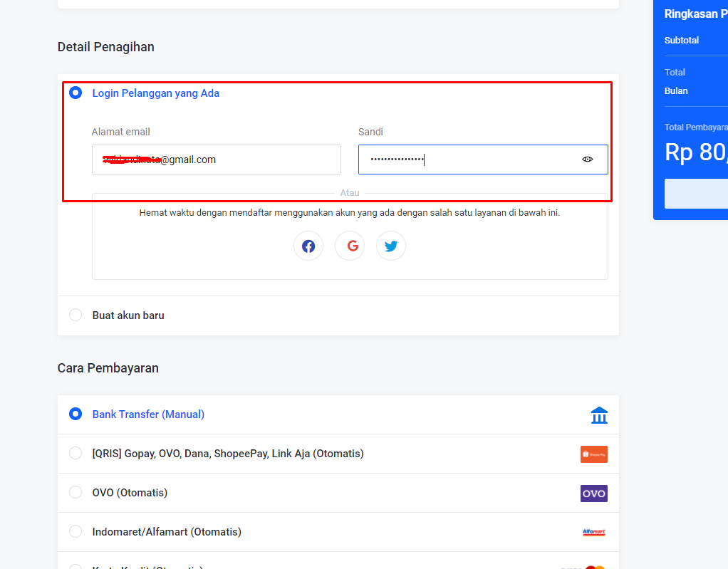Show password using the eye icon
This screenshot has height=569, width=728.
(588, 160)
